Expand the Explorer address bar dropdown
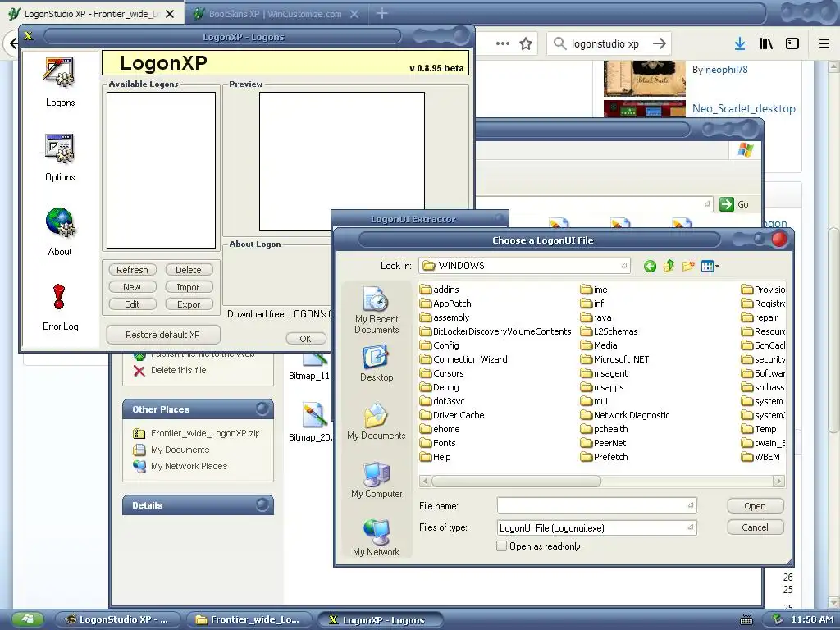This screenshot has height=630, width=840. (x=707, y=204)
